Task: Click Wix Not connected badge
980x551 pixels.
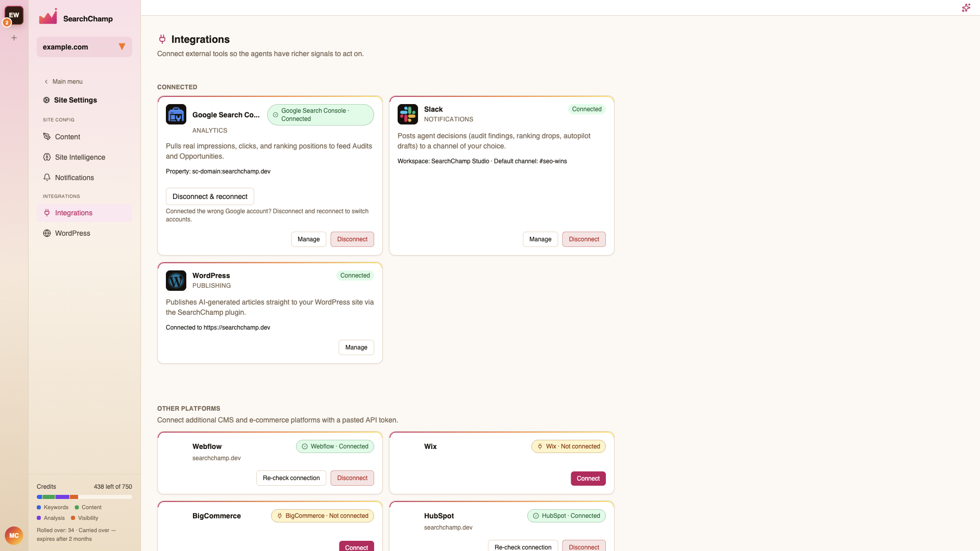Action: tap(569, 446)
